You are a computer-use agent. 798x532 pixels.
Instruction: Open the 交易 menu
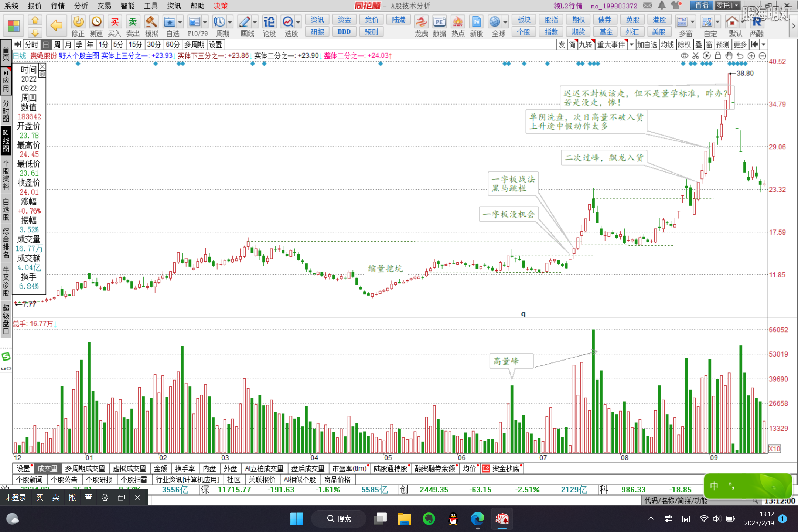(x=104, y=6)
